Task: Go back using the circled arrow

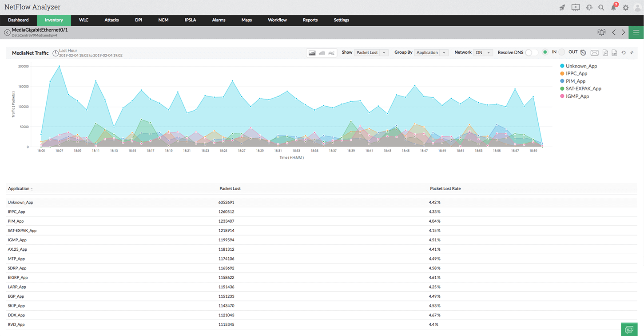Action: [7, 32]
